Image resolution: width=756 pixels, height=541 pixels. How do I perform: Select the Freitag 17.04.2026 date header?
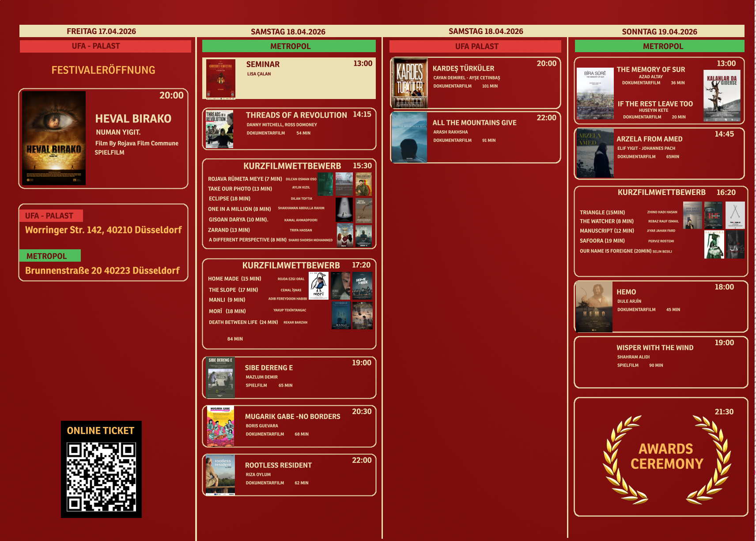click(101, 31)
